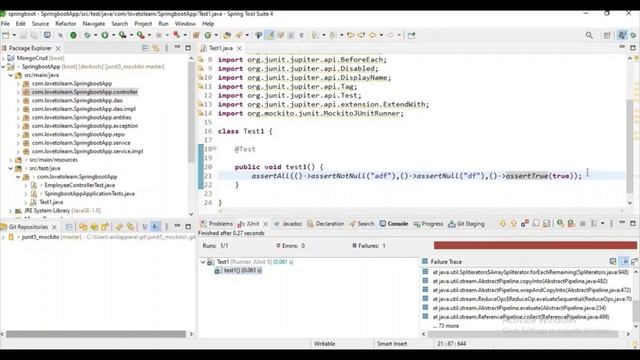Collapse the SpringbootApp project
640x360 pixels.
(x=4, y=67)
